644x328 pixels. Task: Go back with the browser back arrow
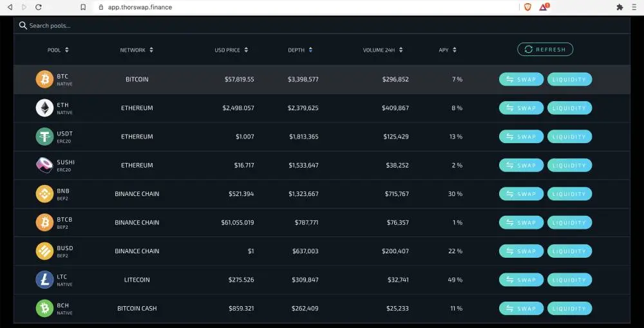pos(10,7)
